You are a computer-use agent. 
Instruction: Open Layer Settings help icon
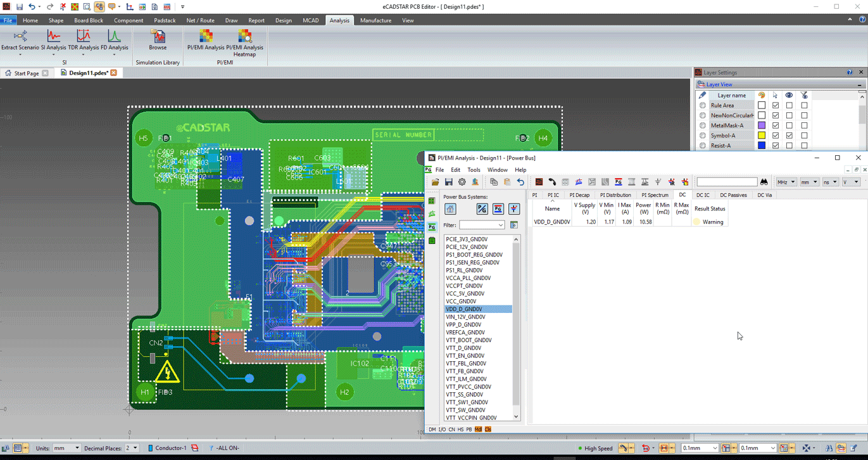coord(850,72)
